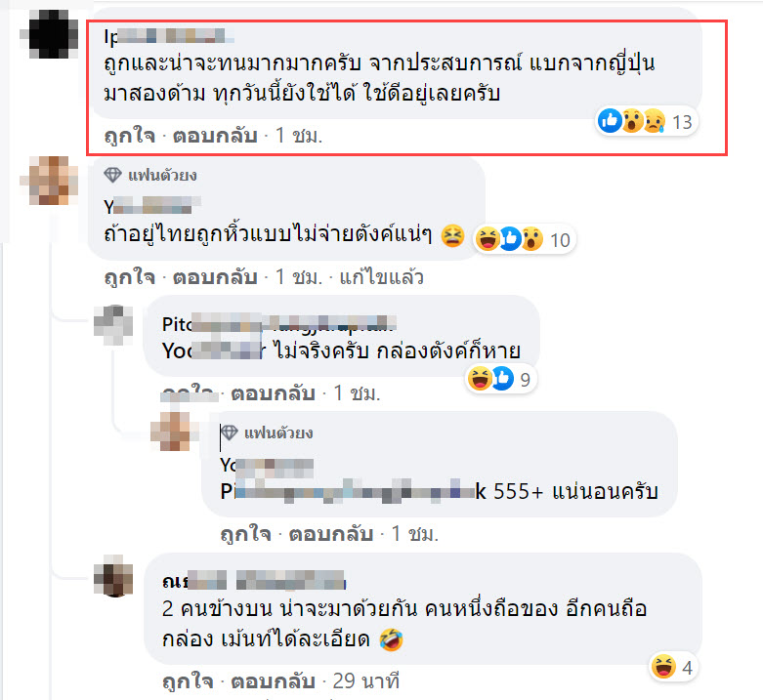This screenshot has width=763, height=700.
Task: Click reactions on the count 10 comment
Action: (524, 239)
